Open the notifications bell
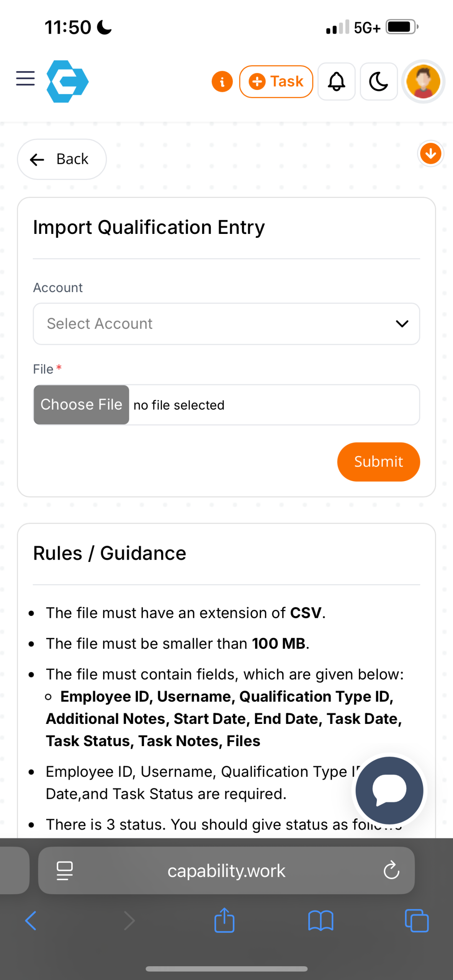The image size is (453, 980). (x=337, y=82)
